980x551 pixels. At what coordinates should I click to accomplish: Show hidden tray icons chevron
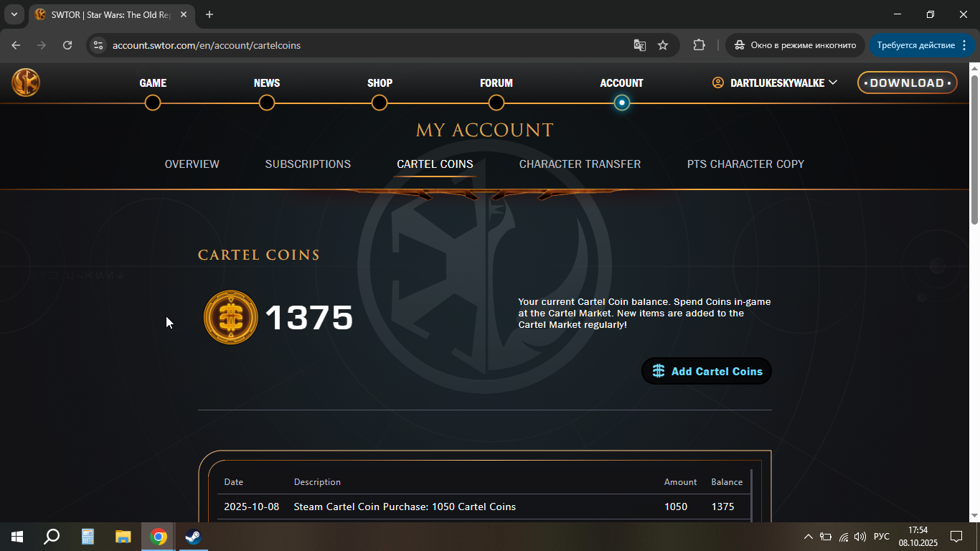tap(809, 537)
